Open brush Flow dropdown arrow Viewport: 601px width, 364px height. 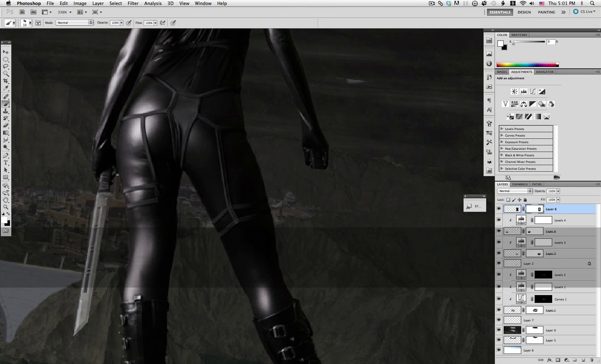click(x=155, y=23)
